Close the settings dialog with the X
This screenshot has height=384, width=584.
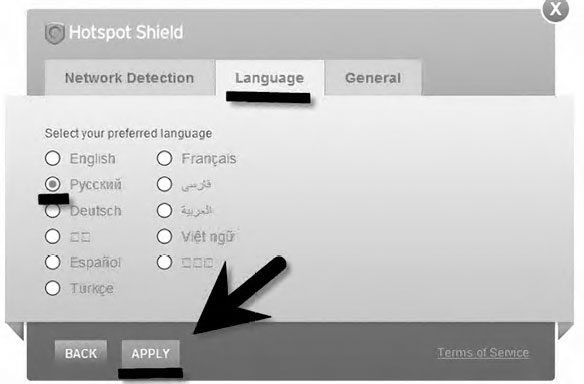pos(555,9)
